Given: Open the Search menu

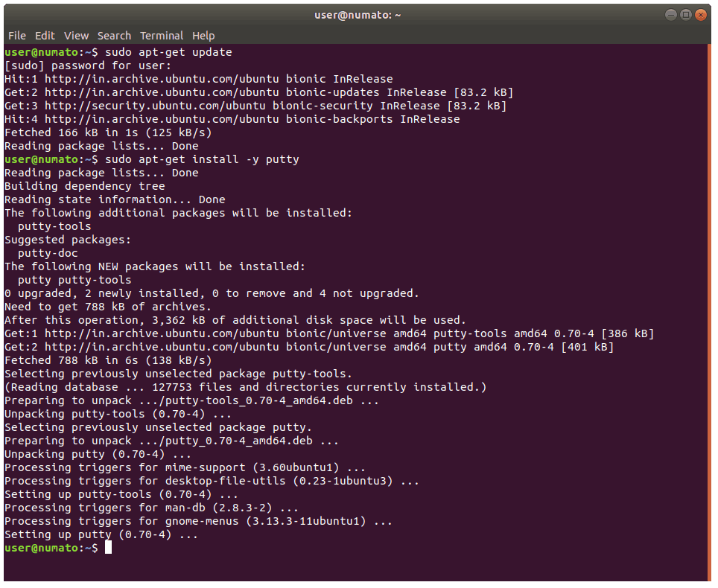Looking at the screenshot, I should [x=114, y=36].
